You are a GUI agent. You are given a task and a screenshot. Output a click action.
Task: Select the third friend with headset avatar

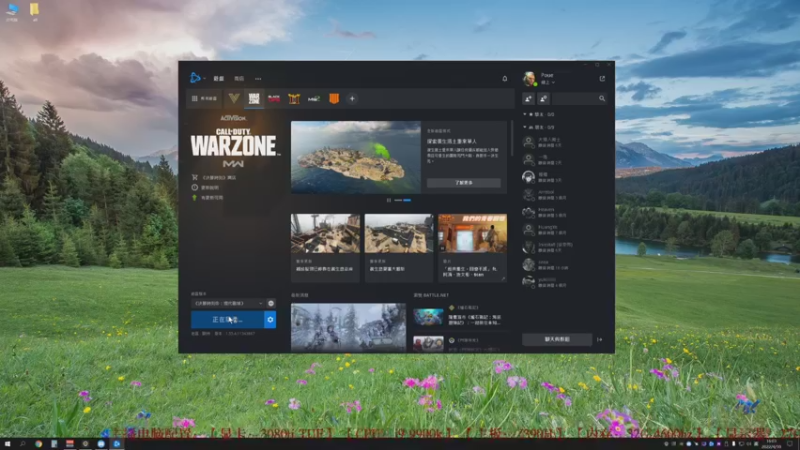pos(564,177)
